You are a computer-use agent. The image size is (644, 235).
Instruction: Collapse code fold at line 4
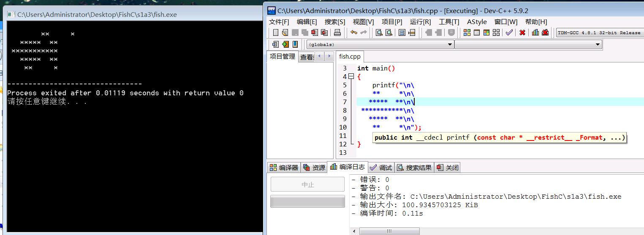click(351, 76)
